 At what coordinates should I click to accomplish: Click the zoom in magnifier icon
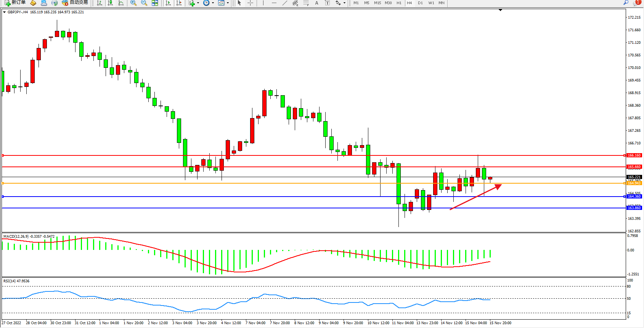133,3
